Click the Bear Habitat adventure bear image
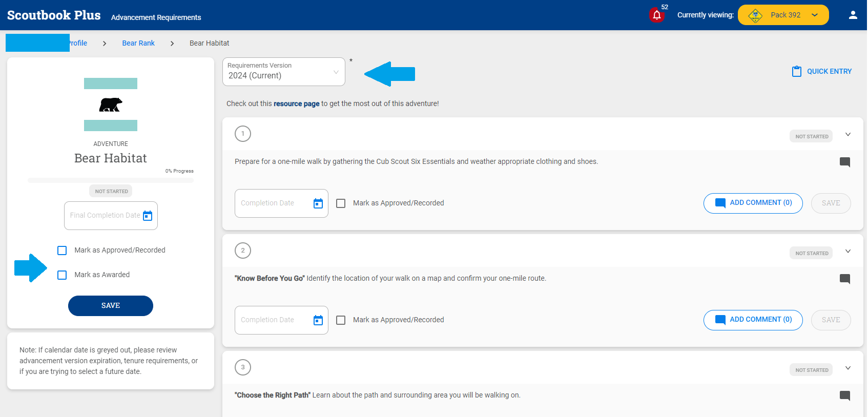 click(111, 105)
